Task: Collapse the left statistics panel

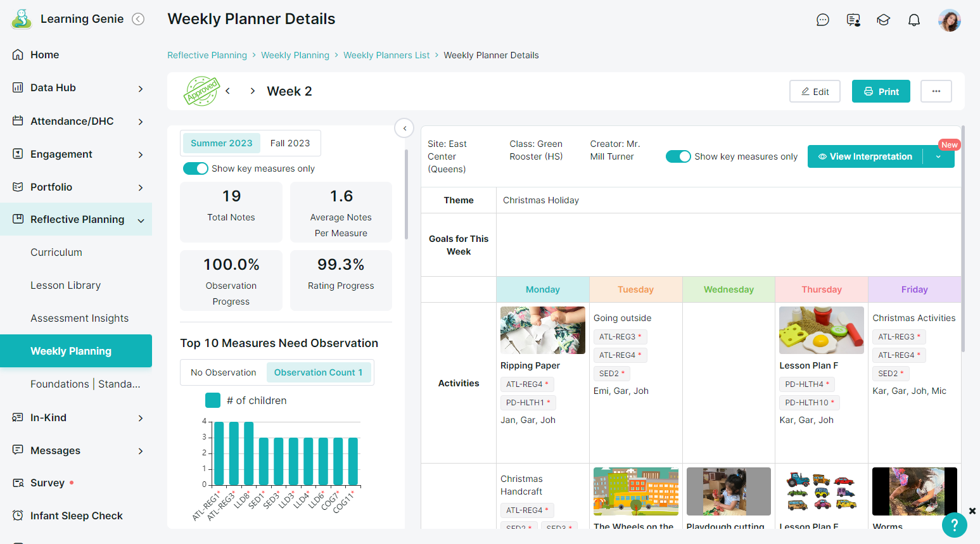Action: (x=404, y=128)
